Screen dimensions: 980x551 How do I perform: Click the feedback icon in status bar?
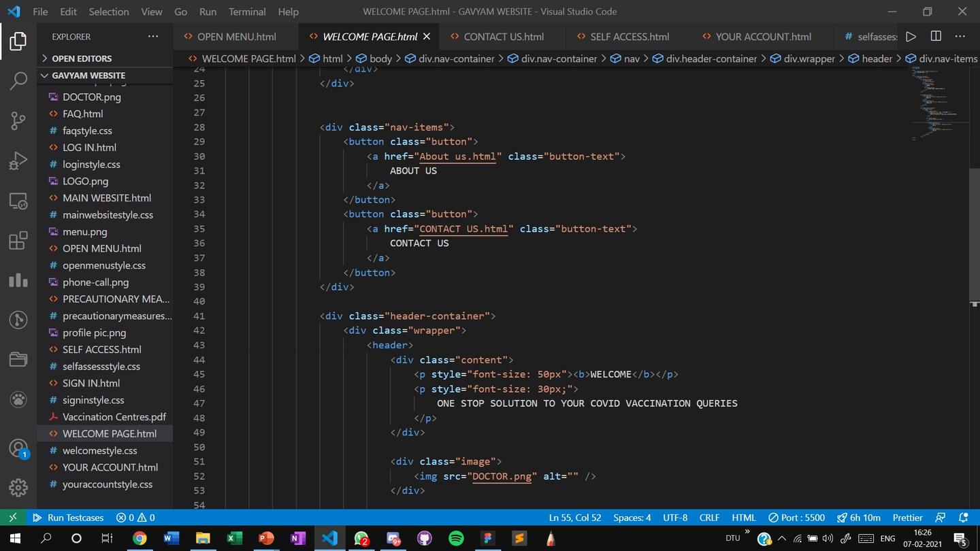941,518
